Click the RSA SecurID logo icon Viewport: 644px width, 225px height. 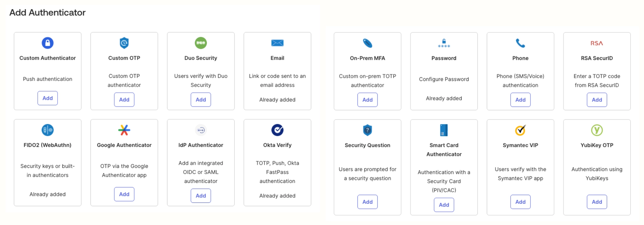(x=597, y=43)
